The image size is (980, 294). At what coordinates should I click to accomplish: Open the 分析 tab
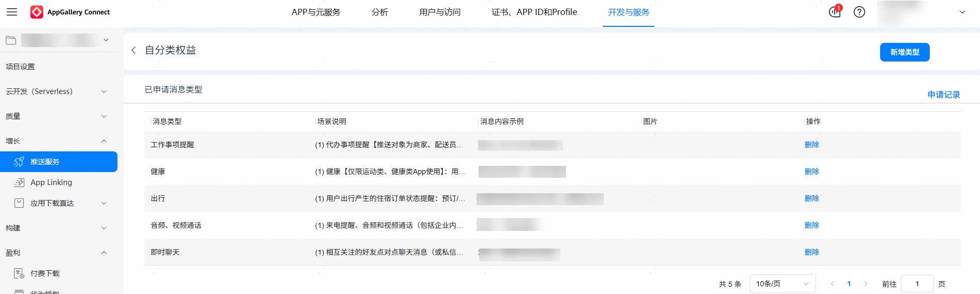click(380, 12)
